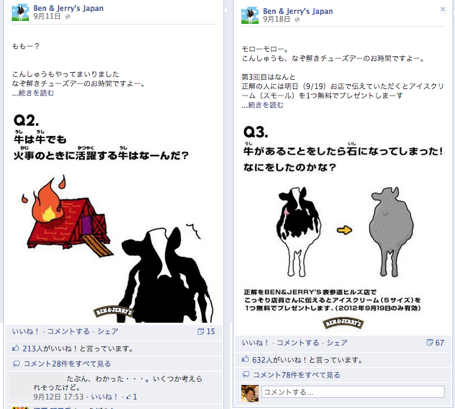
Task: Click thumbs-up icon beside 213人 likes
Action: click(16, 348)
